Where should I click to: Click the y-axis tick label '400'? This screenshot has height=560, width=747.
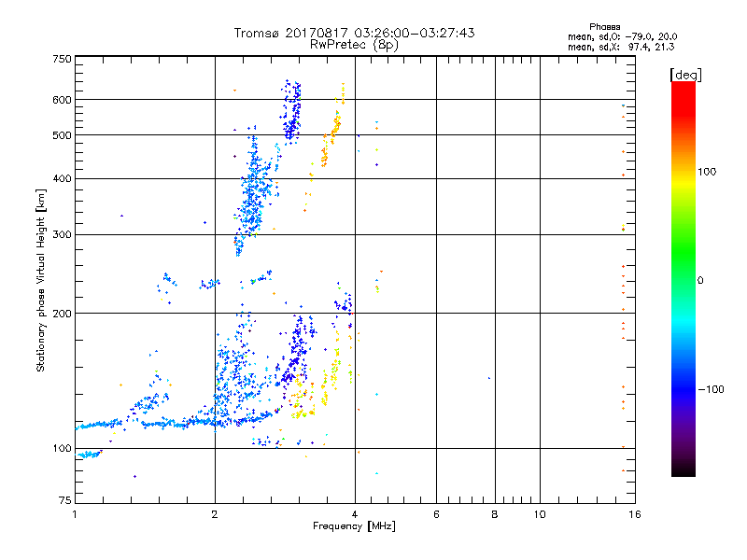pos(62,179)
